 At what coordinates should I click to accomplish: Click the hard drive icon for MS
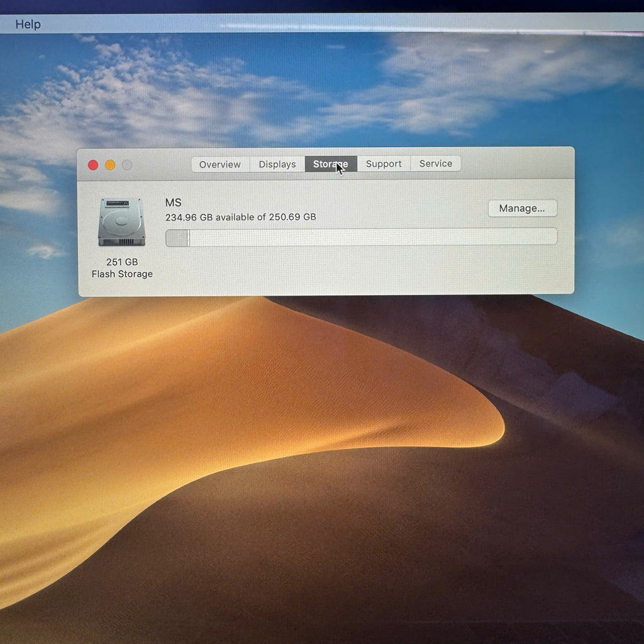click(121, 222)
